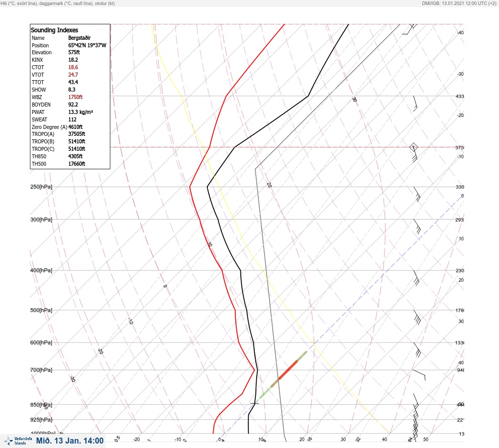The height and width of the screenshot is (448, 499).
Task: Click the 'DMI/IGB: 13.01.2021 12:00 UTC (+2)' label
Action: click(459, 3)
